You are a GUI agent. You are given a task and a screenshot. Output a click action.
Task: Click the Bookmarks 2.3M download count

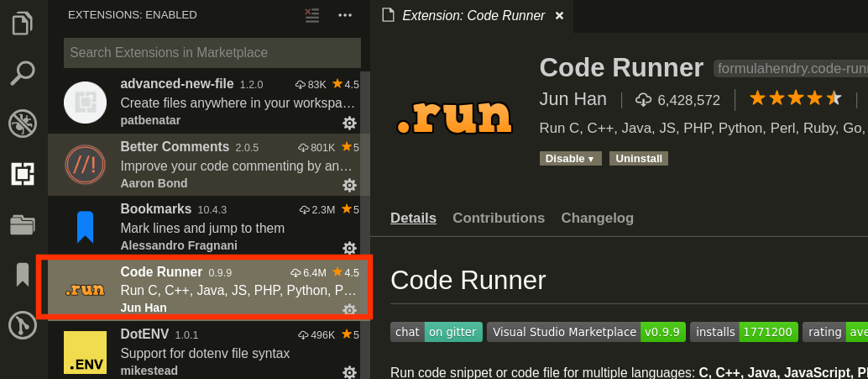[x=317, y=210]
